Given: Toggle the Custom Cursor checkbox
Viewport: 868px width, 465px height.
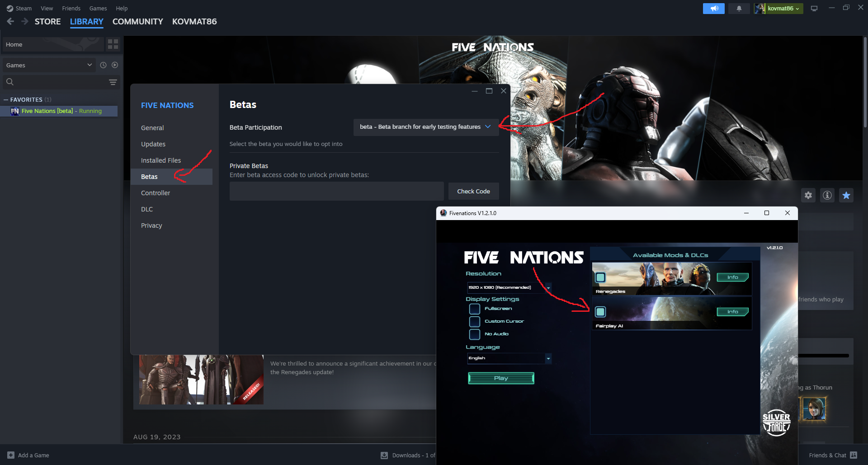Looking at the screenshot, I should (x=475, y=322).
